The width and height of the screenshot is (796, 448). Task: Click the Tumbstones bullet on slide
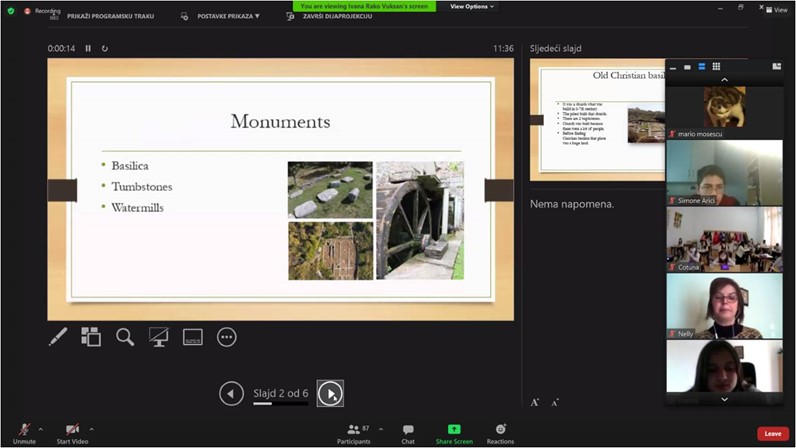click(142, 187)
